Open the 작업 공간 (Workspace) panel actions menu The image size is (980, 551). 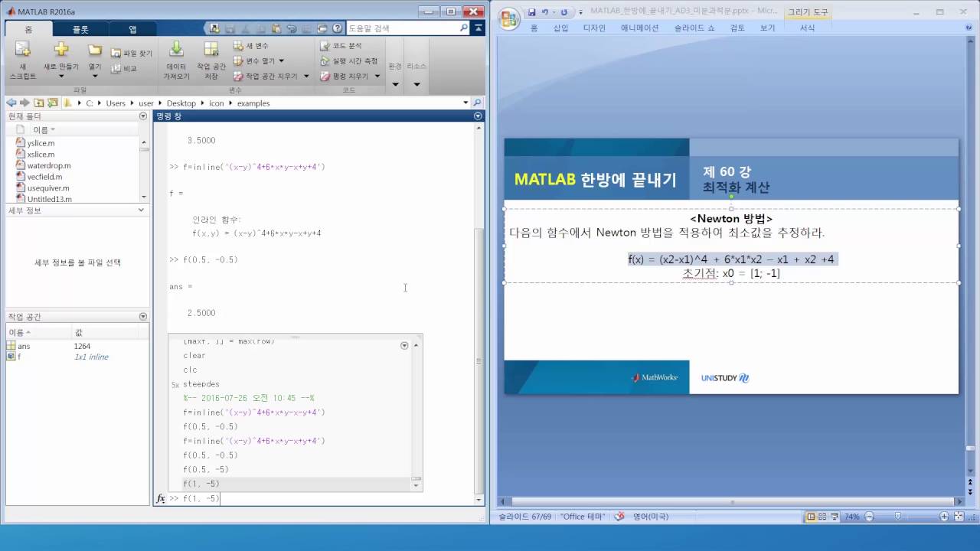(x=143, y=316)
